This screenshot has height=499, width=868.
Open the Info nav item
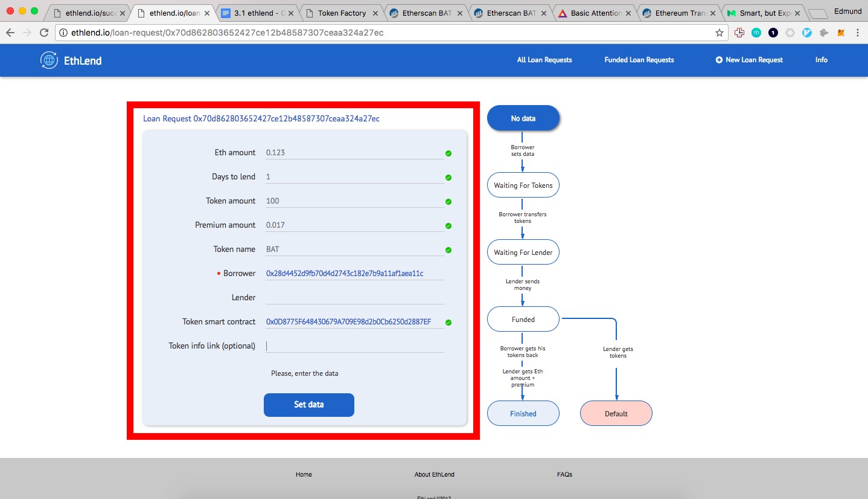pos(822,60)
